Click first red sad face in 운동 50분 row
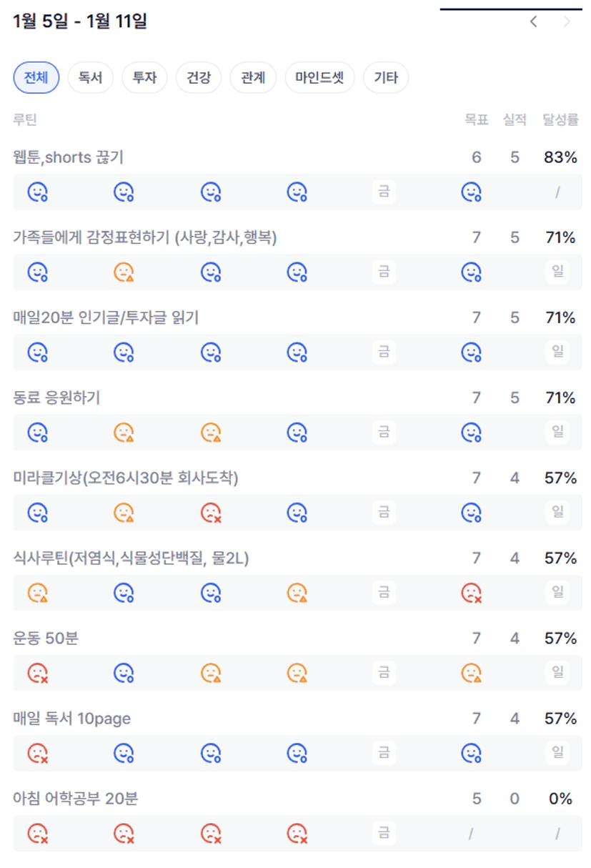591x868 pixels. [37, 672]
